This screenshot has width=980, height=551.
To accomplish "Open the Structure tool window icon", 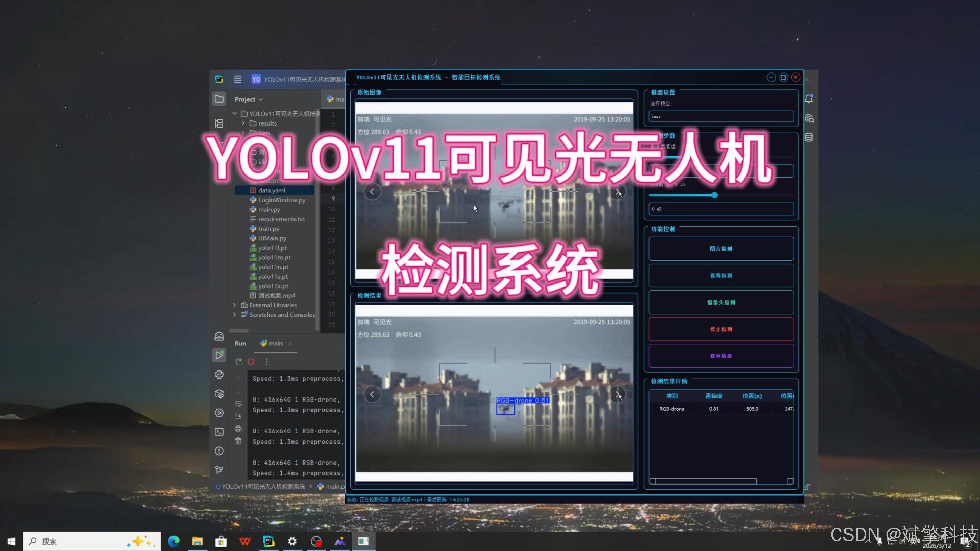I will tap(219, 123).
